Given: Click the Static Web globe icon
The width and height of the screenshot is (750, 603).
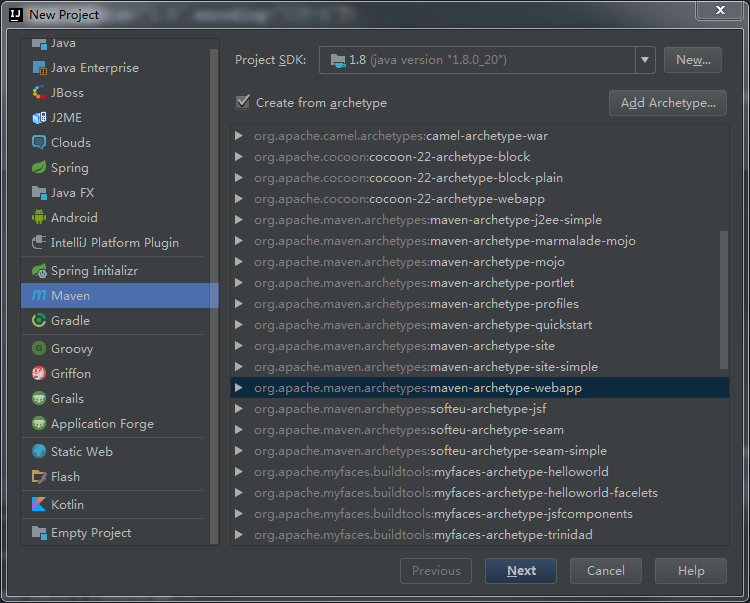Looking at the screenshot, I should [x=39, y=451].
